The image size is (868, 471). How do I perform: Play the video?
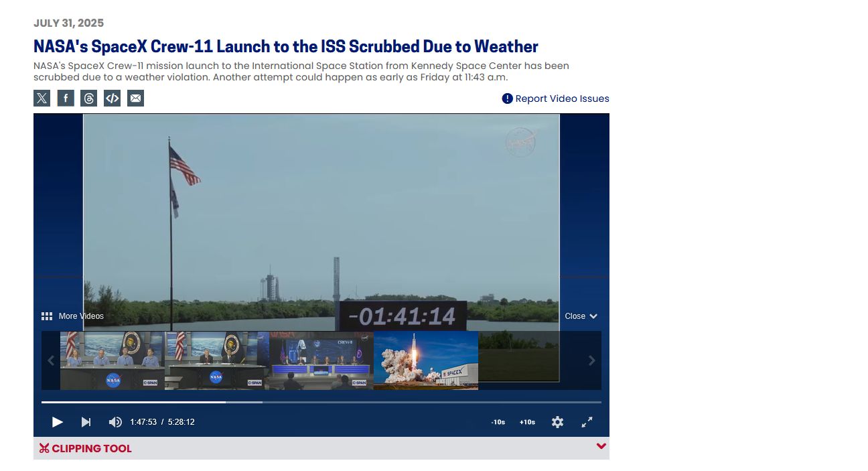click(x=58, y=422)
